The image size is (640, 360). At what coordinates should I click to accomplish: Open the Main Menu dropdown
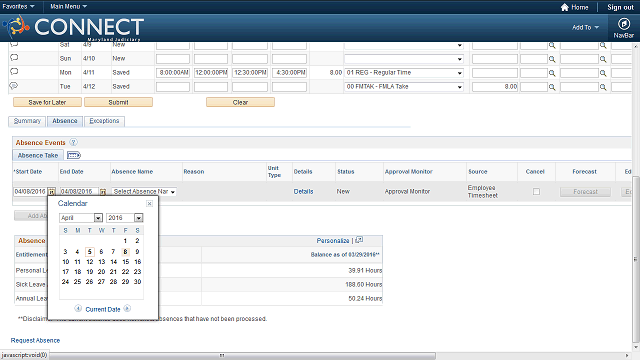click(x=68, y=7)
